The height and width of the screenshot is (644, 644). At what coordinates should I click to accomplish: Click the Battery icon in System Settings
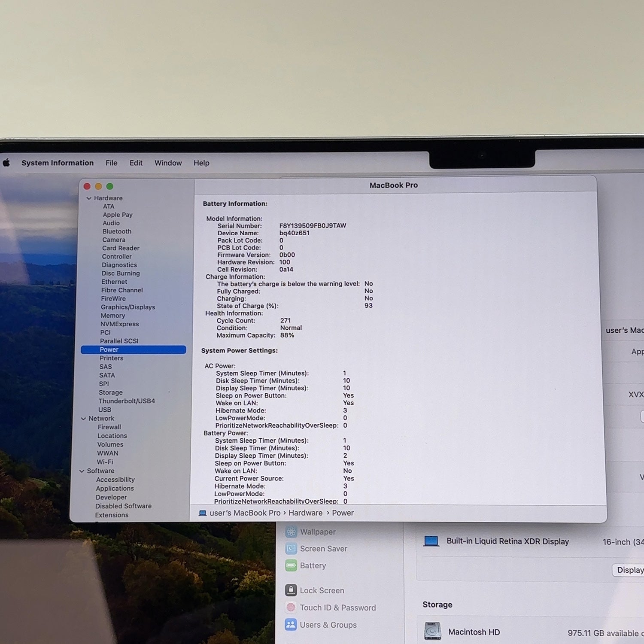click(291, 565)
